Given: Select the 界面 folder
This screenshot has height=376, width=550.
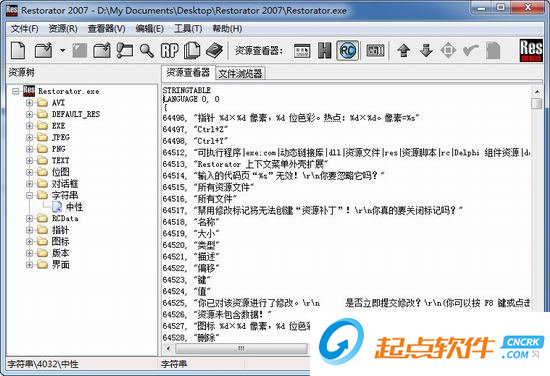Looking at the screenshot, I should (60, 264).
